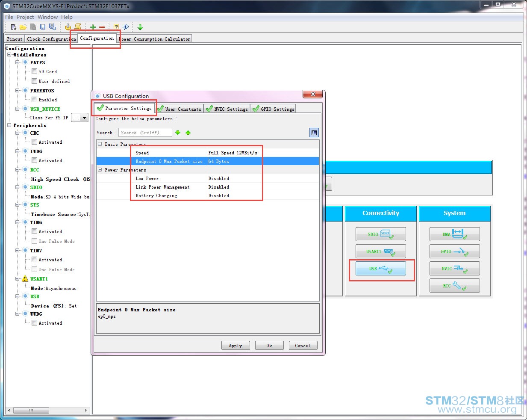
Task: Open the Project menu
Action: 25,17
